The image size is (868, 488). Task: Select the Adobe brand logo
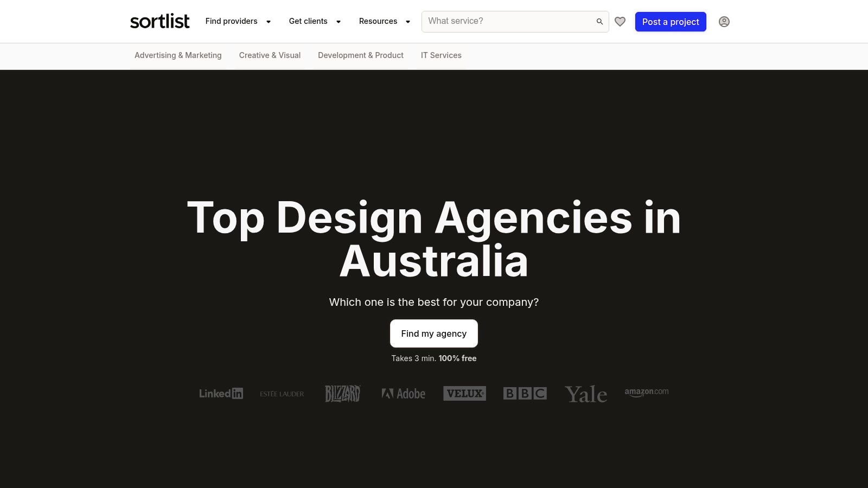pos(403,394)
